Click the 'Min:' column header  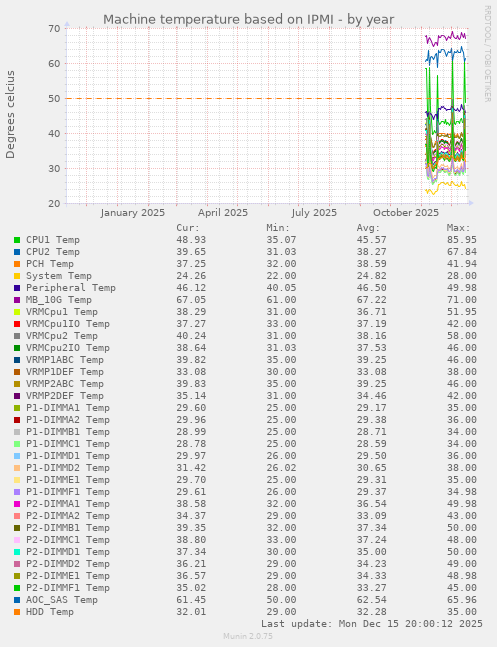278,228
